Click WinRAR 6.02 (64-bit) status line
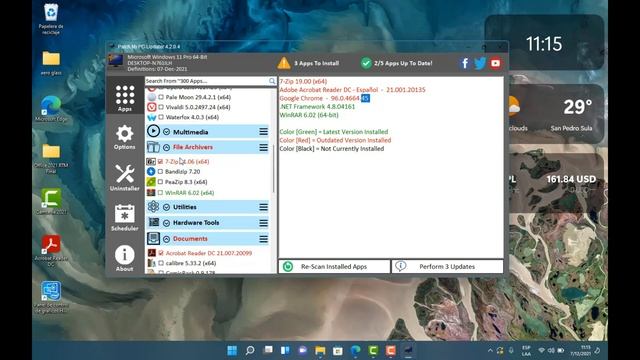Screen dimensions: 640x360 pyautogui.click(x=309, y=115)
